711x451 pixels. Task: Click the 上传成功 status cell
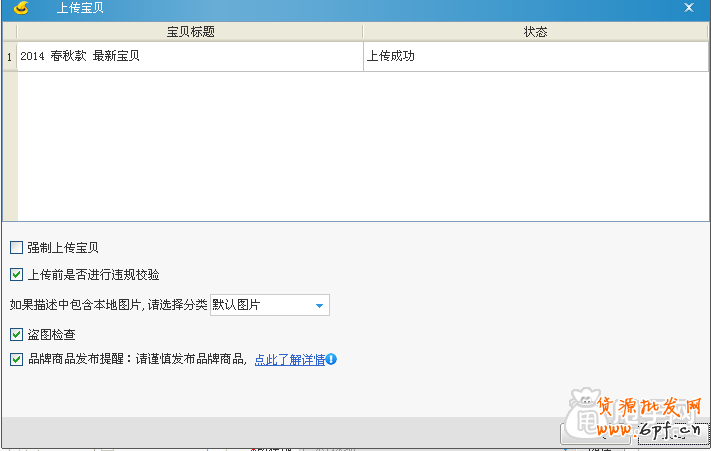535,57
